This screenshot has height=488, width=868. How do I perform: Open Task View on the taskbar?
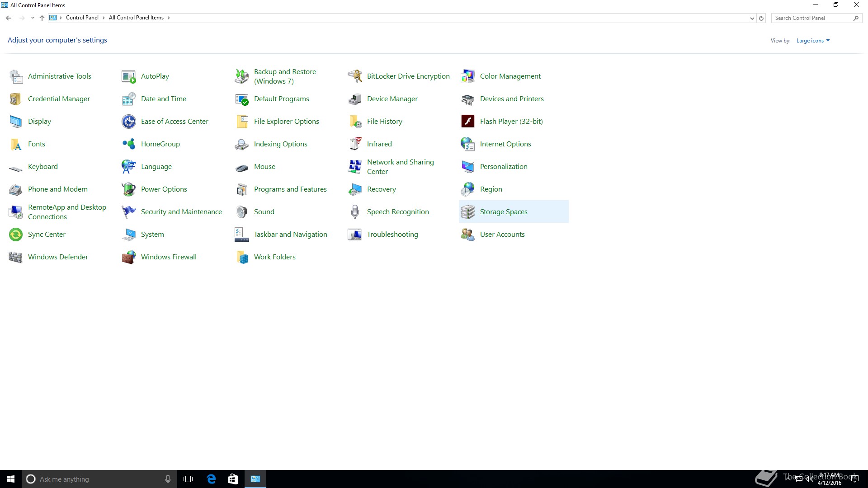click(x=188, y=479)
